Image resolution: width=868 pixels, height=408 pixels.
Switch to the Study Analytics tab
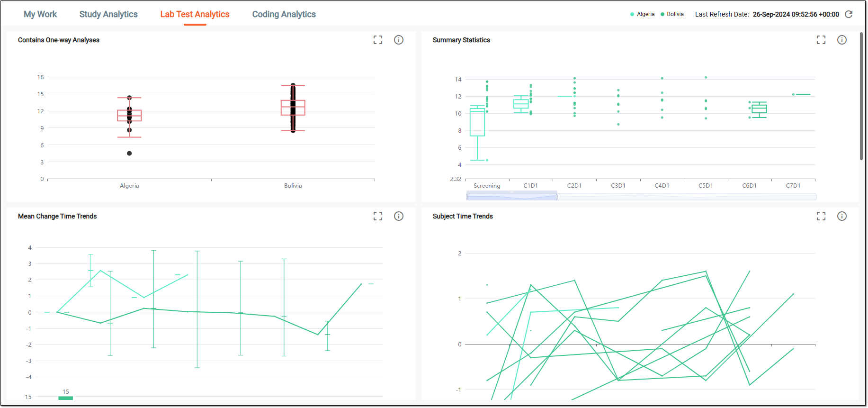[x=108, y=14]
